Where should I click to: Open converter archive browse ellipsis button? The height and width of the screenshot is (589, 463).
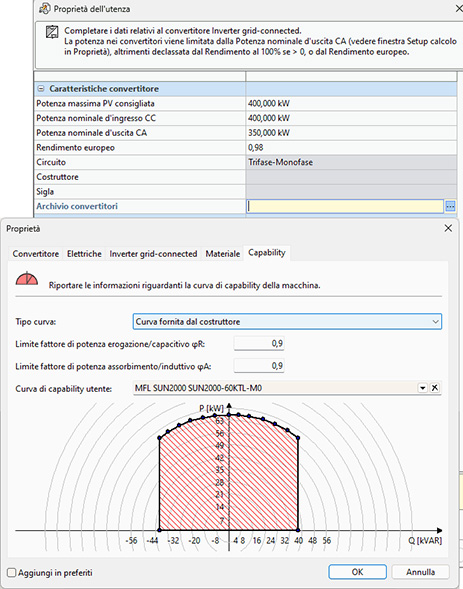click(450, 206)
